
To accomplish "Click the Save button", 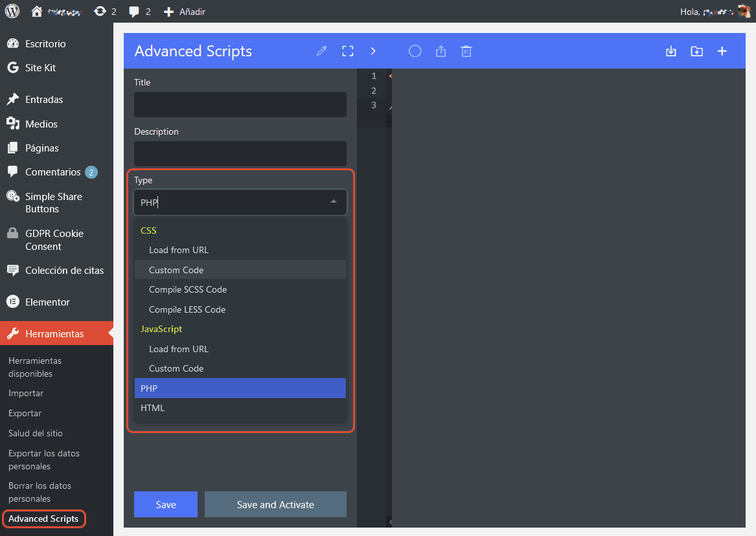I will [x=166, y=505].
